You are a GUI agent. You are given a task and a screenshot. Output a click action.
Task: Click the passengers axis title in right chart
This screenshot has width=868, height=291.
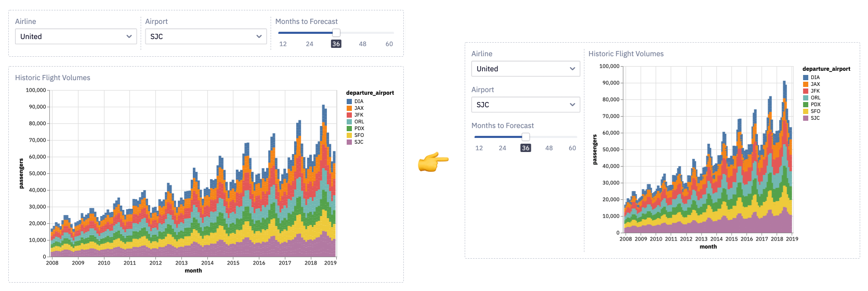[x=595, y=149]
